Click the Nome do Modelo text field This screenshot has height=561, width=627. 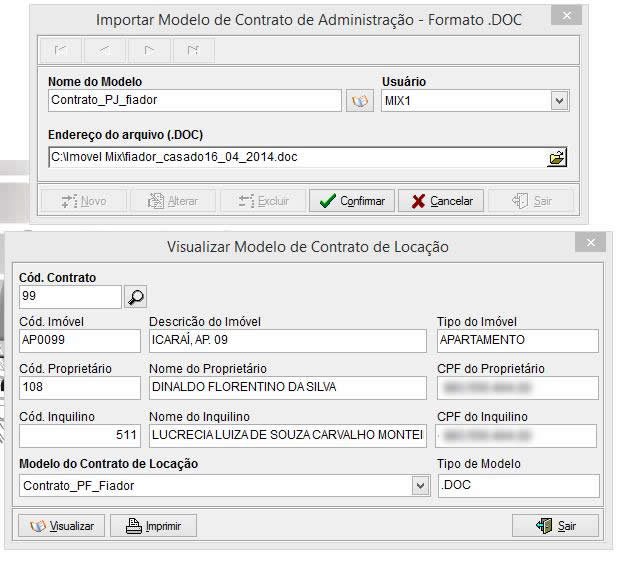pyautogui.click(x=195, y=100)
